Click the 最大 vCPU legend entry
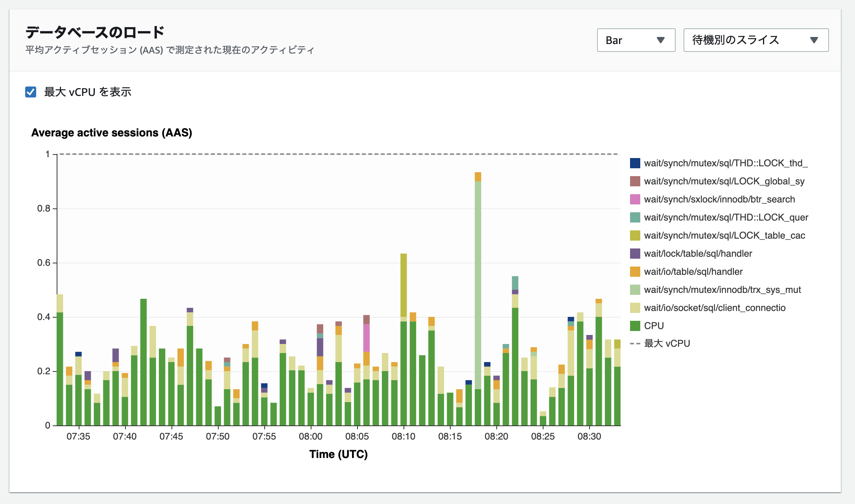This screenshot has height=504, width=855. click(x=667, y=344)
